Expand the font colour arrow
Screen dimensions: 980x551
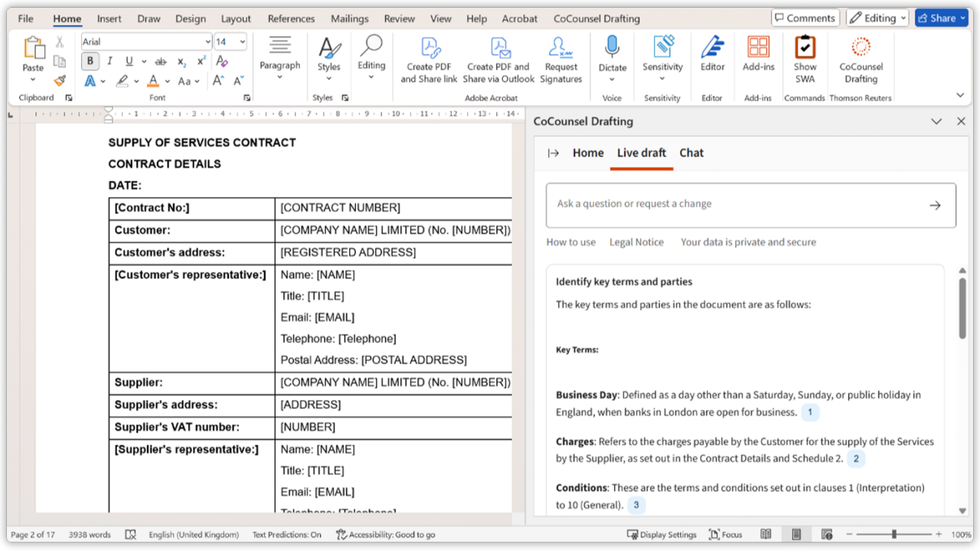coord(168,80)
